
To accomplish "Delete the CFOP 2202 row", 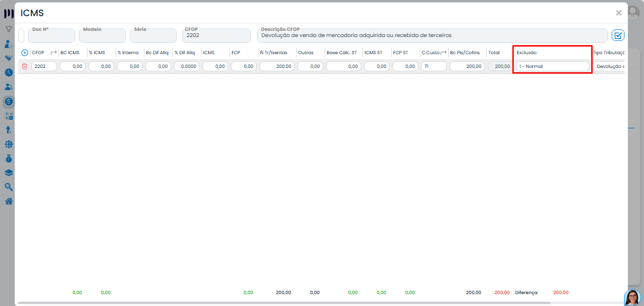I will coord(25,67).
